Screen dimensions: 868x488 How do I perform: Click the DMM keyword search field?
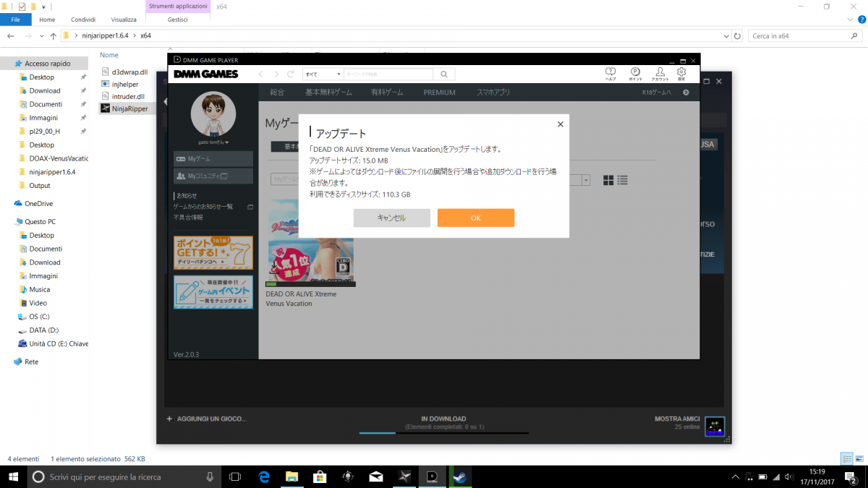click(x=387, y=74)
